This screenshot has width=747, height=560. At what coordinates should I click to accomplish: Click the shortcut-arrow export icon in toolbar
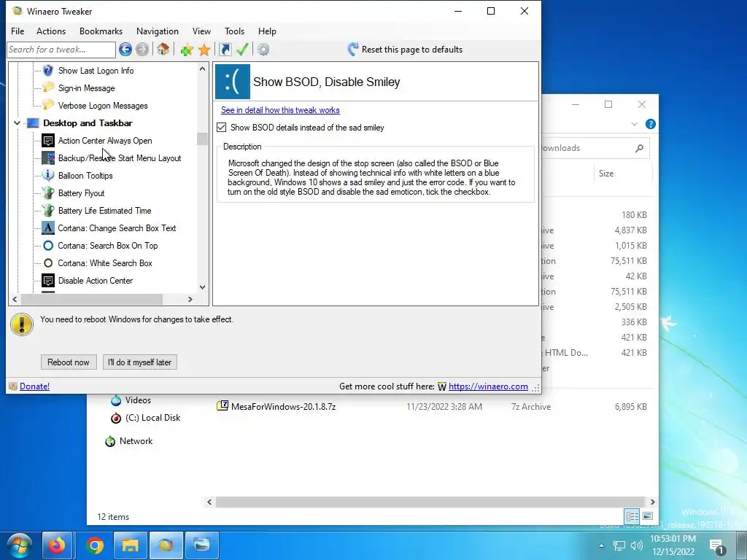tap(225, 49)
